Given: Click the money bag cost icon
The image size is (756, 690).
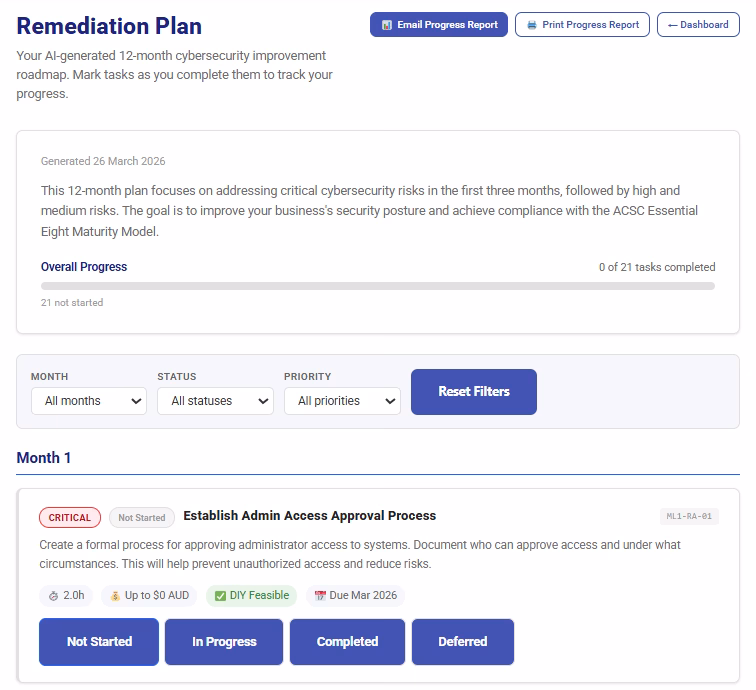Looking at the screenshot, I should [x=115, y=596].
